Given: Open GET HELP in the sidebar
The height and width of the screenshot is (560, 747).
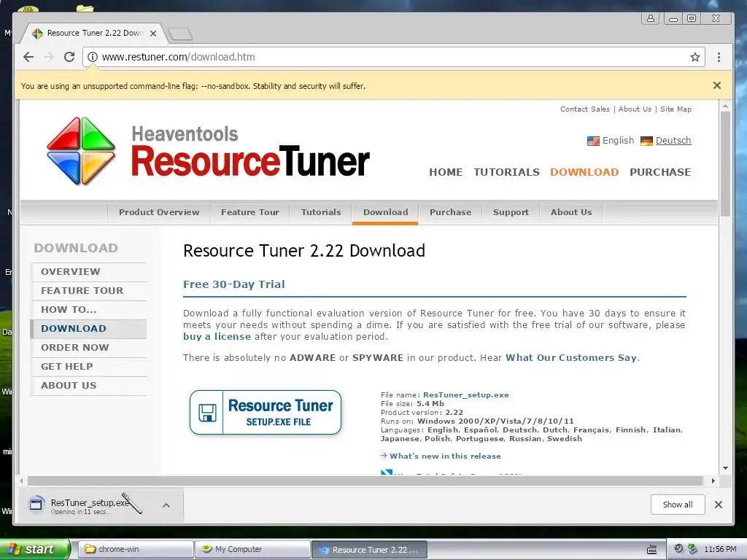Looking at the screenshot, I should tap(89, 367).
